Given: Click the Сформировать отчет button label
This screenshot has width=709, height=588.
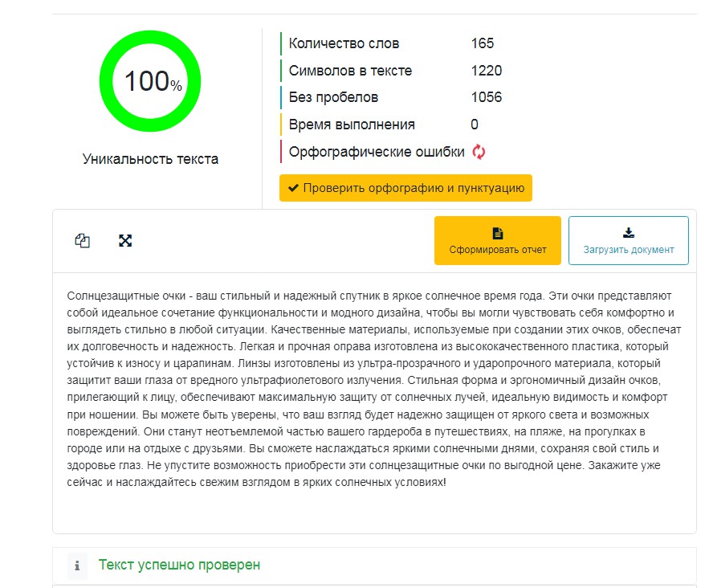Looking at the screenshot, I should pyautogui.click(x=498, y=250).
